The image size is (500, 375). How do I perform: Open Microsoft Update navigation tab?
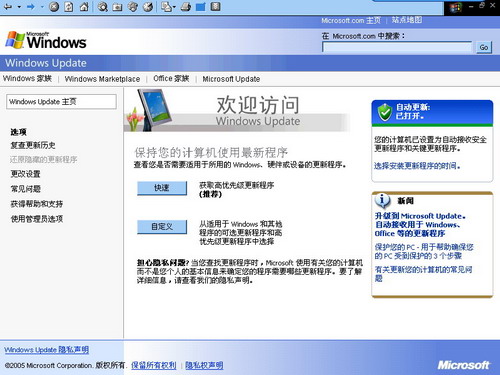tap(231, 79)
